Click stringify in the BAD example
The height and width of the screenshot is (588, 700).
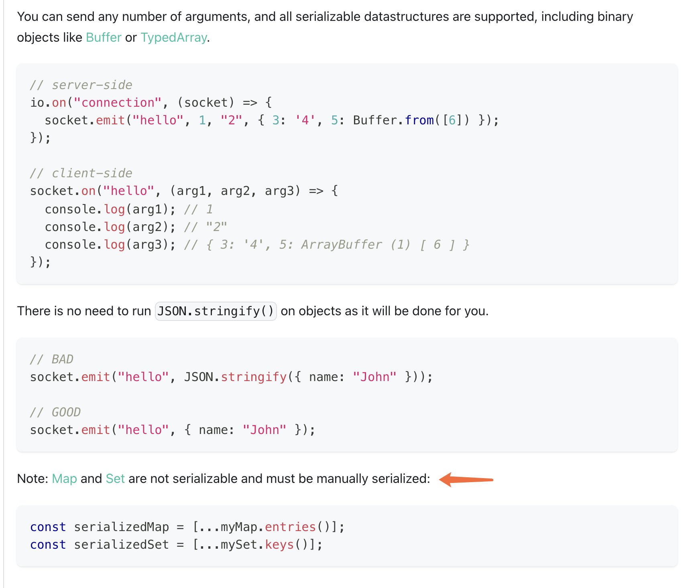[x=254, y=377]
